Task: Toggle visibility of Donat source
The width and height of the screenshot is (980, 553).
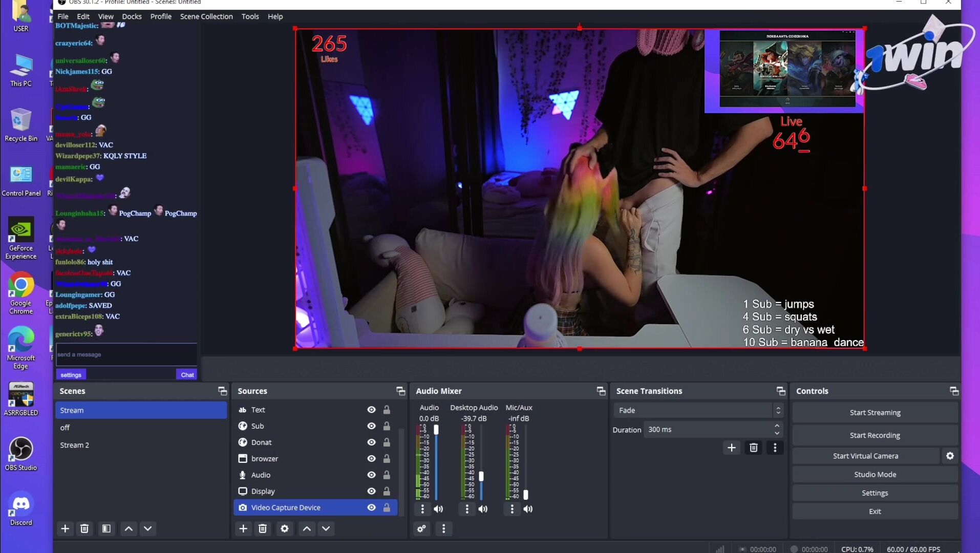Action: tap(371, 442)
